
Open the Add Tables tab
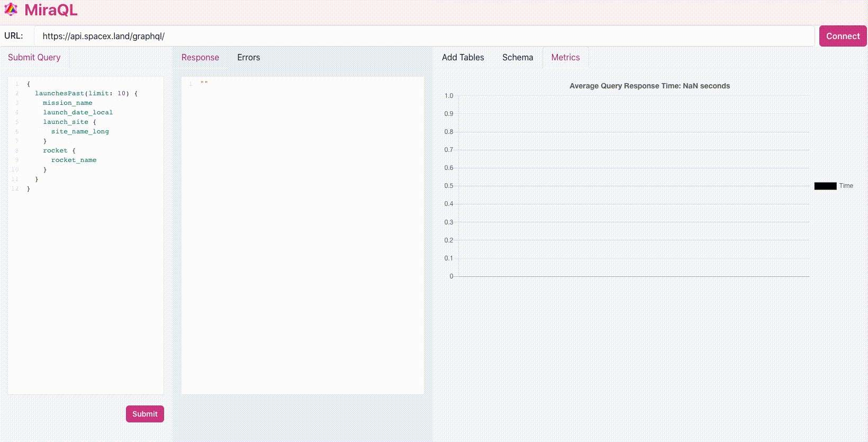(463, 57)
